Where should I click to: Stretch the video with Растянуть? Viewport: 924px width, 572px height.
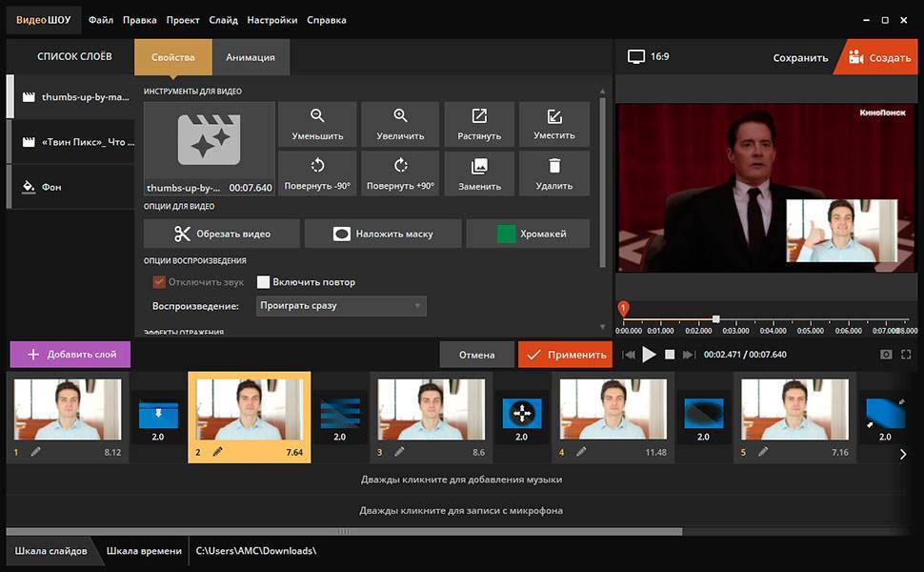(479, 124)
